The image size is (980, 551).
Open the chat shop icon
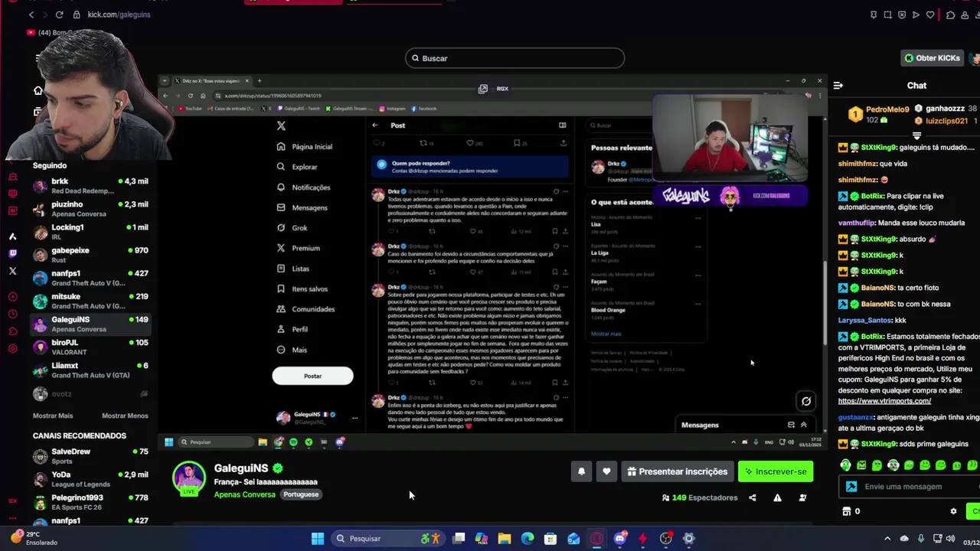point(846,511)
